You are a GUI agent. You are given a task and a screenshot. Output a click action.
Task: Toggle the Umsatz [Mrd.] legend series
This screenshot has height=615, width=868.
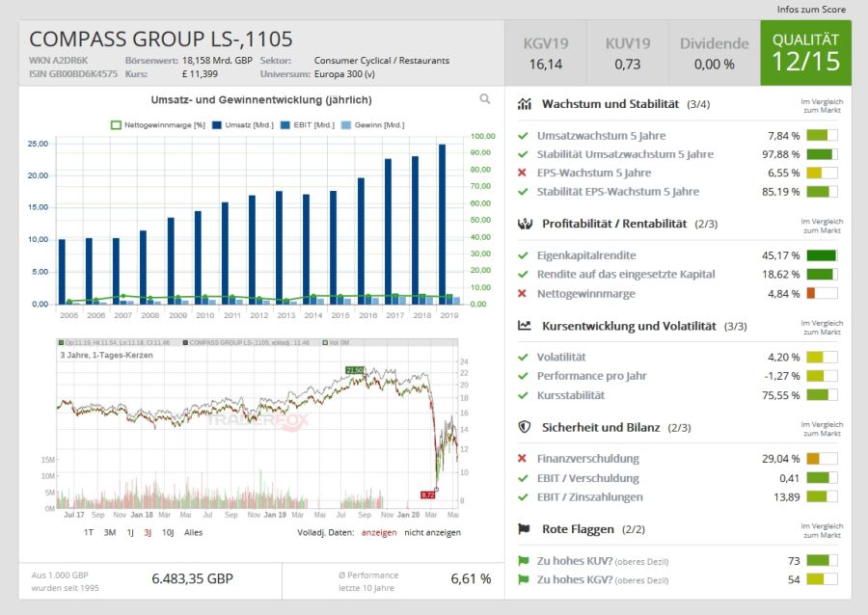tap(243, 125)
